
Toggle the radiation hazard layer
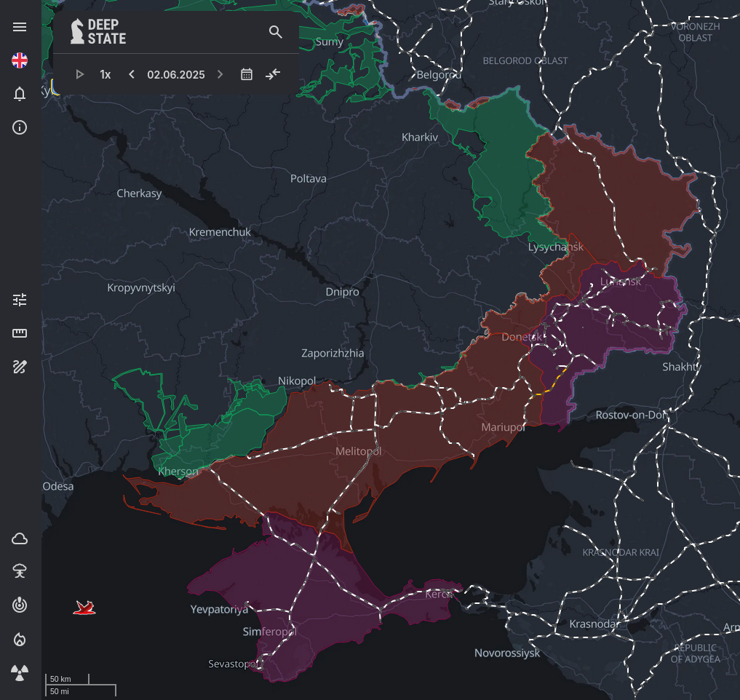coord(20,672)
